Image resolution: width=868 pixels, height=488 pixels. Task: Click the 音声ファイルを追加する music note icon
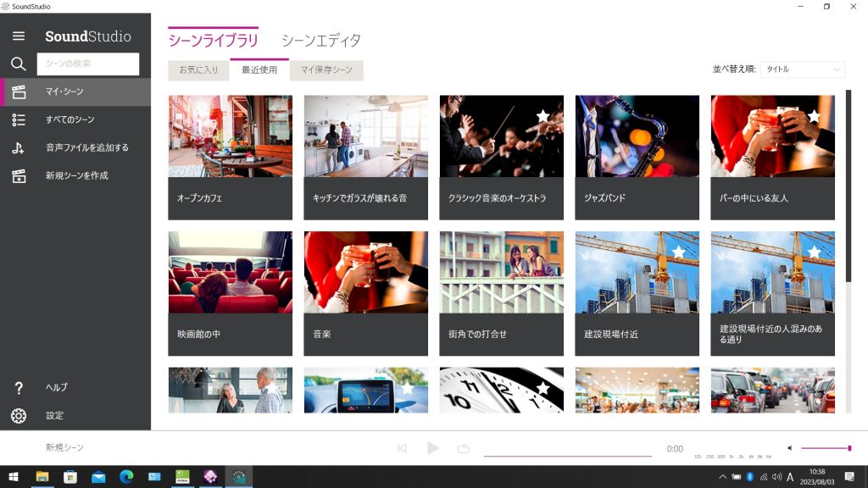[x=19, y=147]
